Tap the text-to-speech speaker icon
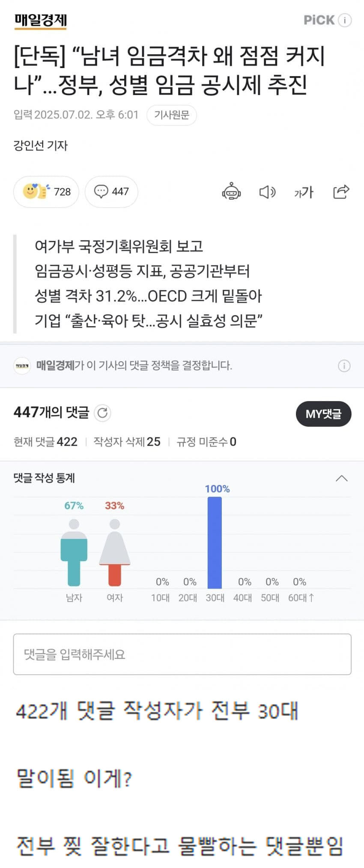This screenshot has height=868, width=364. pyautogui.click(x=267, y=192)
